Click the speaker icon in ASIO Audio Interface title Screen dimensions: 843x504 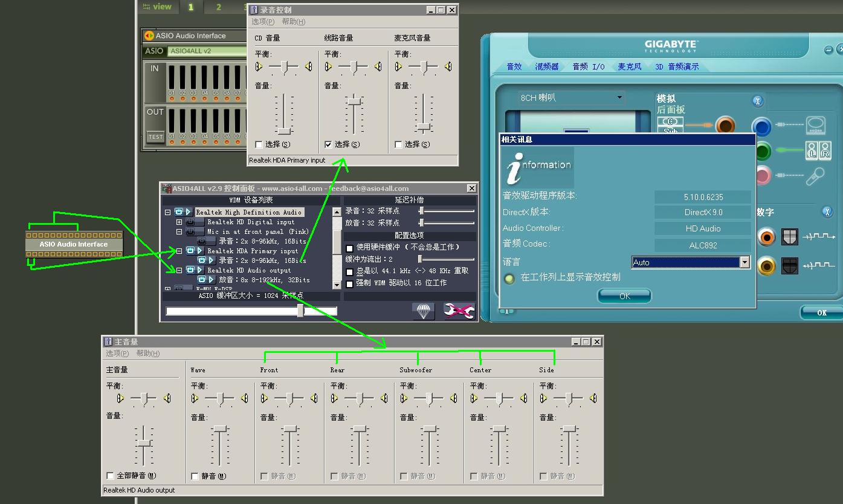coord(149,36)
